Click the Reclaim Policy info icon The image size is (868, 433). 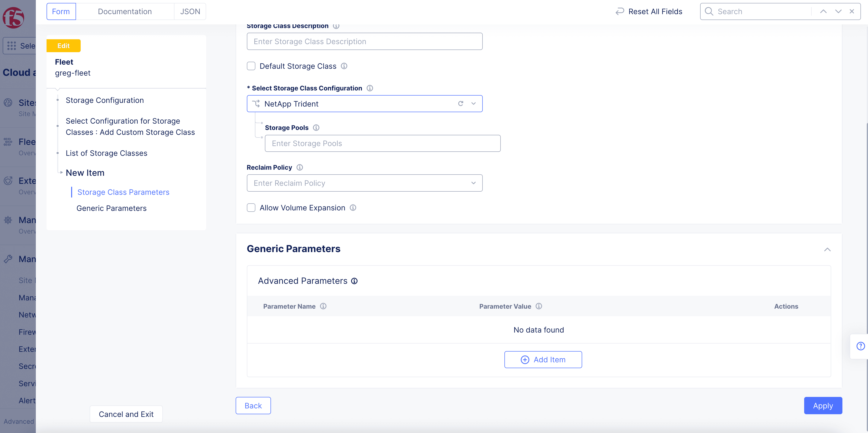[300, 167]
